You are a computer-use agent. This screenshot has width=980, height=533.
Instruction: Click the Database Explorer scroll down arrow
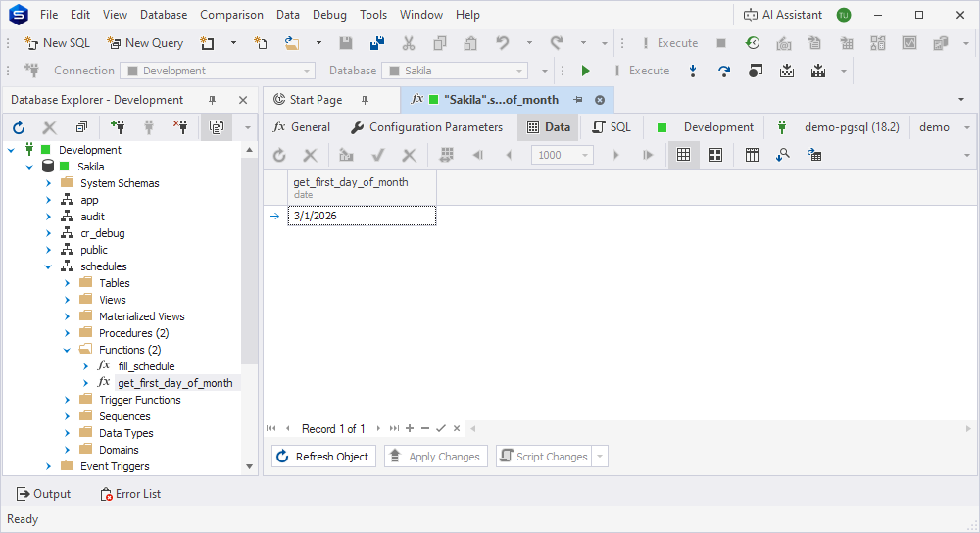pos(249,466)
